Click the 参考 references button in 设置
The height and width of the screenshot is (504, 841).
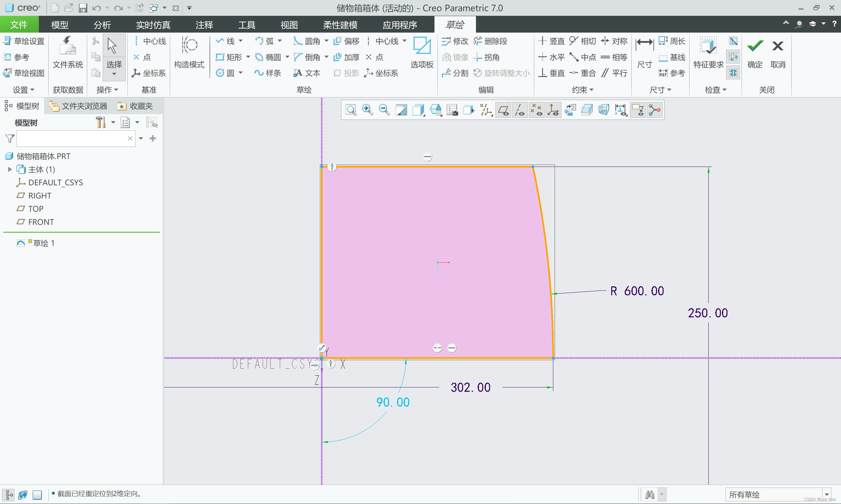[16, 57]
